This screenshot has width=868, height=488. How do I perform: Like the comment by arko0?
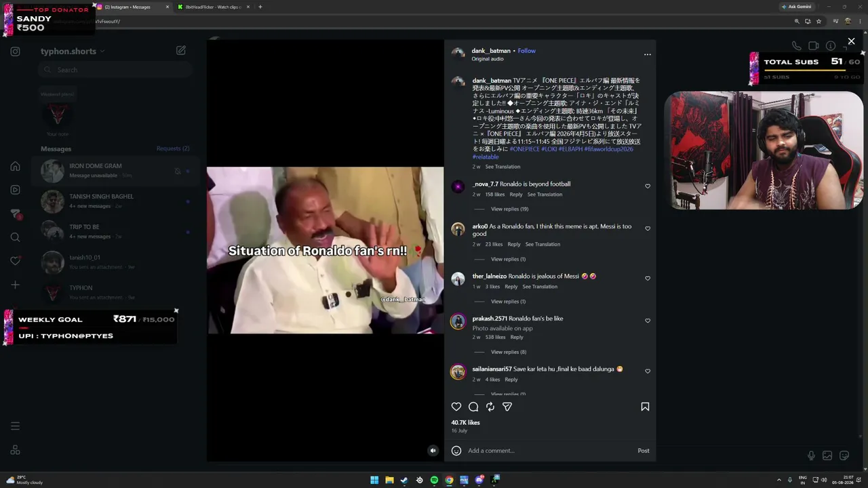(648, 228)
